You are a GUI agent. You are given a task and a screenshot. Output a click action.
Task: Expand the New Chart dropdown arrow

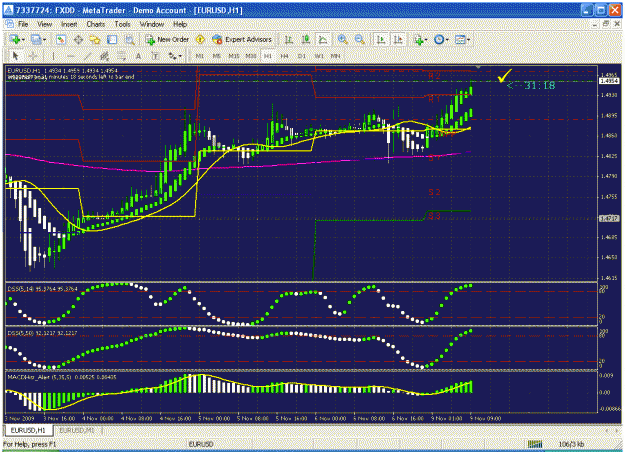click(24, 40)
